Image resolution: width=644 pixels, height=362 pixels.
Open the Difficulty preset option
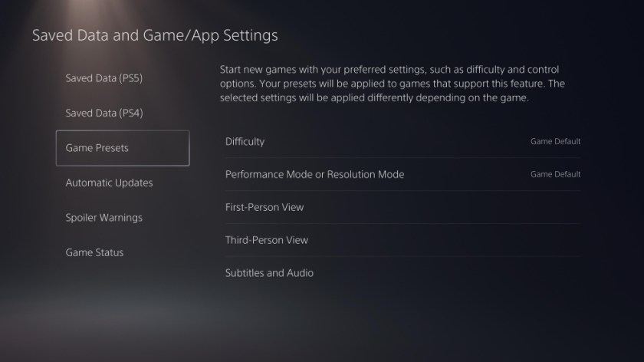click(x=402, y=141)
